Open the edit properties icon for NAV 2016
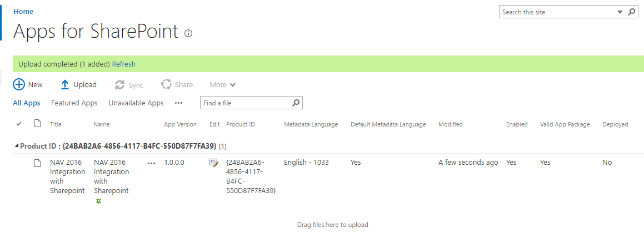This screenshot has width=644, height=238. pos(214,163)
